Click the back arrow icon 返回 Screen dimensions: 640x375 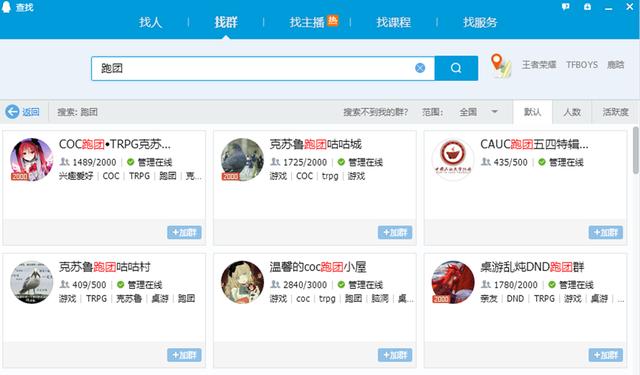point(12,111)
